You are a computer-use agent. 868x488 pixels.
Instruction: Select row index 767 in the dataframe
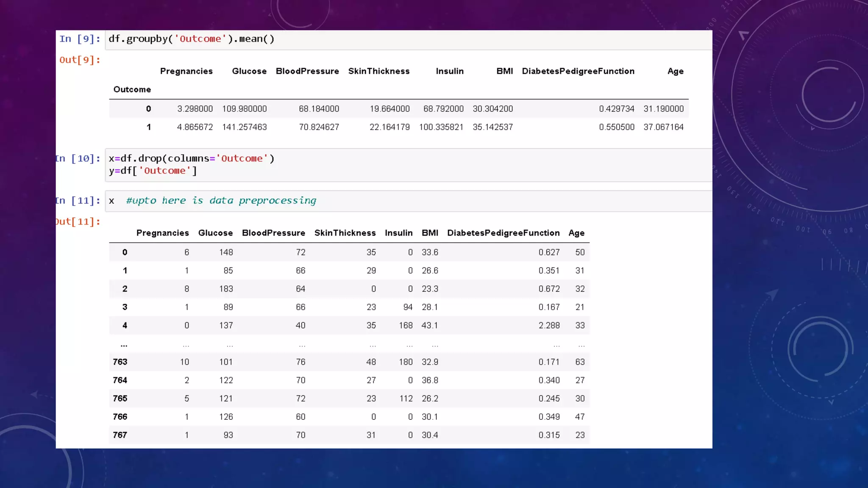pyautogui.click(x=120, y=435)
